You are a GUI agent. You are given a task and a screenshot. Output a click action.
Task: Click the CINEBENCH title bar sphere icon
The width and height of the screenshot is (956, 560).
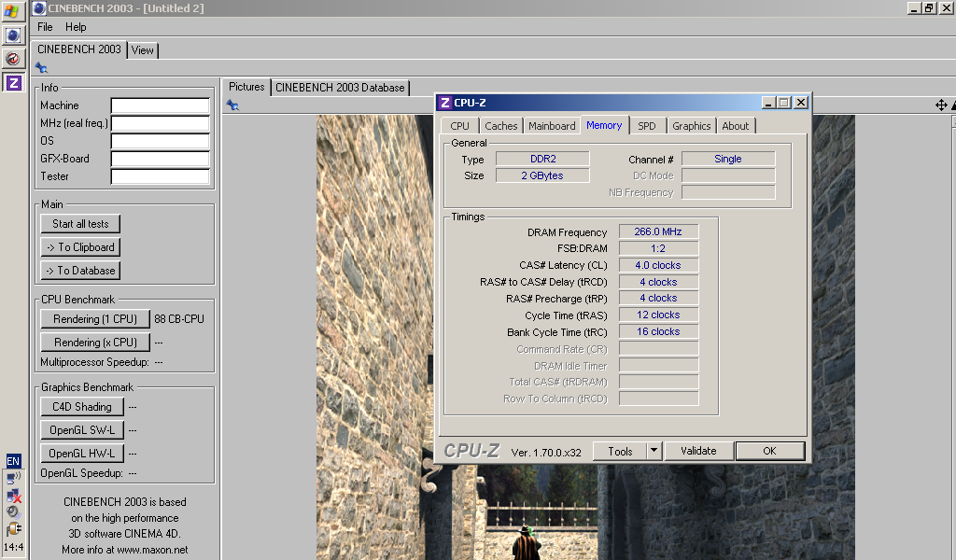(39, 7)
